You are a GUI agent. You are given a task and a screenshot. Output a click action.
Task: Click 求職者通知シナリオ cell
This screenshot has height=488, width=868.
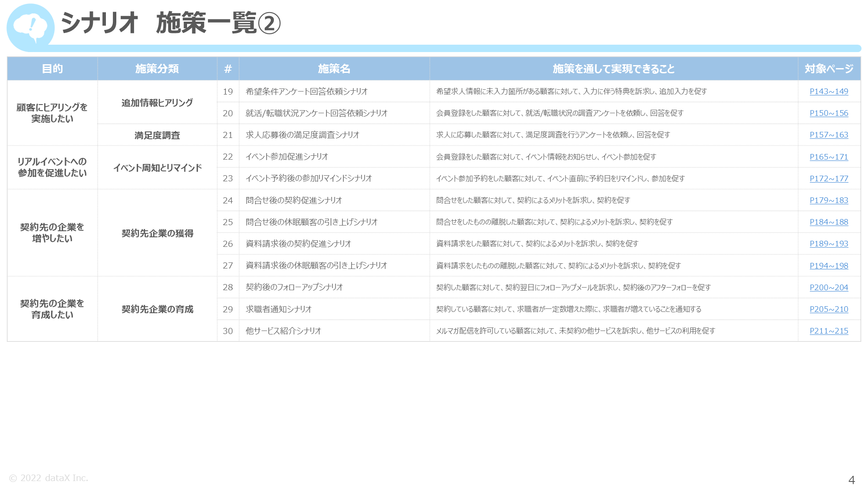334,309
